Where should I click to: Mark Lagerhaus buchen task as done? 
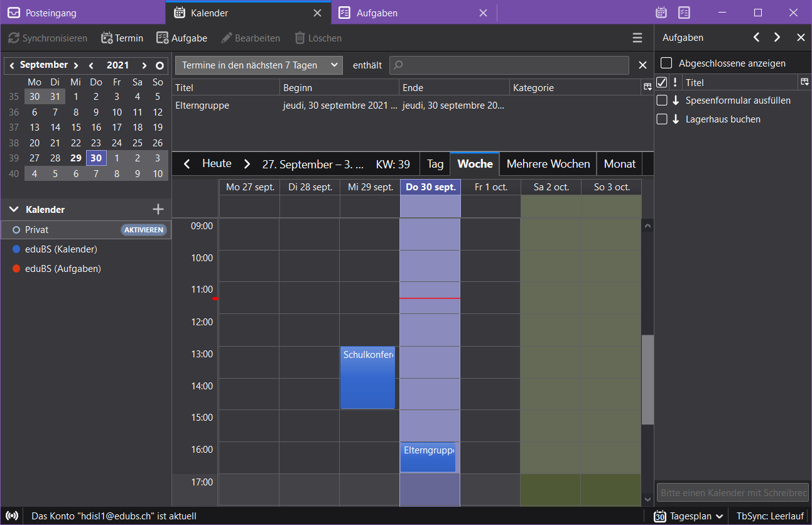tap(662, 119)
